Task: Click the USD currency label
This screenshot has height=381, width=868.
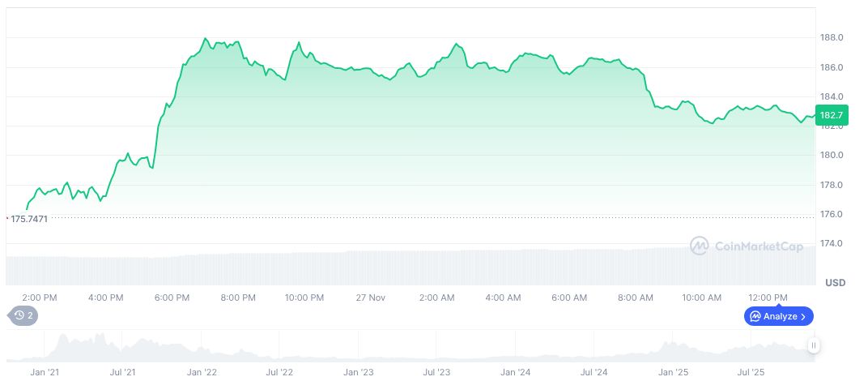Action: 835,283
